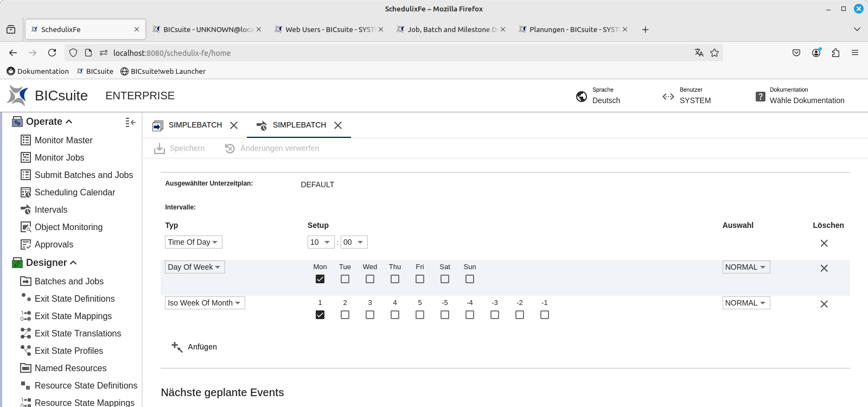Open the hour dropdown showing 10
Image resolution: width=868 pixels, height=407 pixels.
pos(321,242)
